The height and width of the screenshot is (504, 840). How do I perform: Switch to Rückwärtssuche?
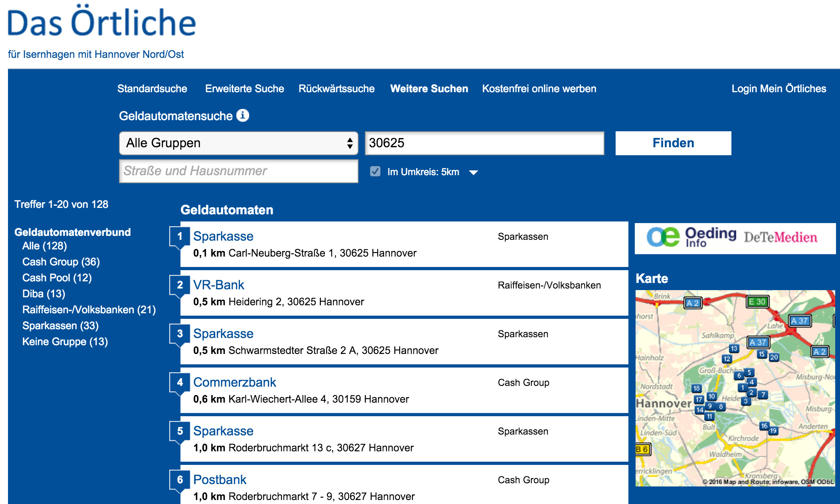pos(336,89)
